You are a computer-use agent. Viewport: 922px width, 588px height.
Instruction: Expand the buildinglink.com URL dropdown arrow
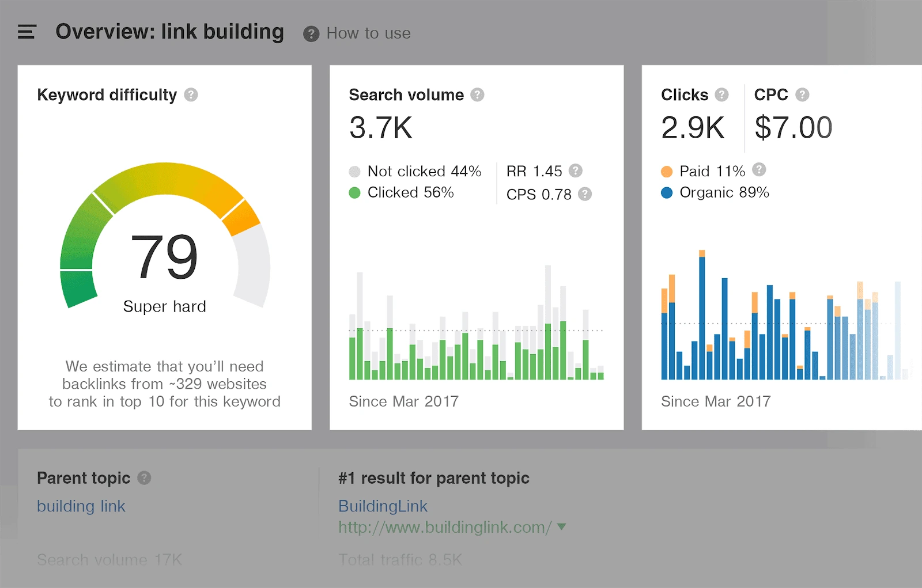point(562,527)
